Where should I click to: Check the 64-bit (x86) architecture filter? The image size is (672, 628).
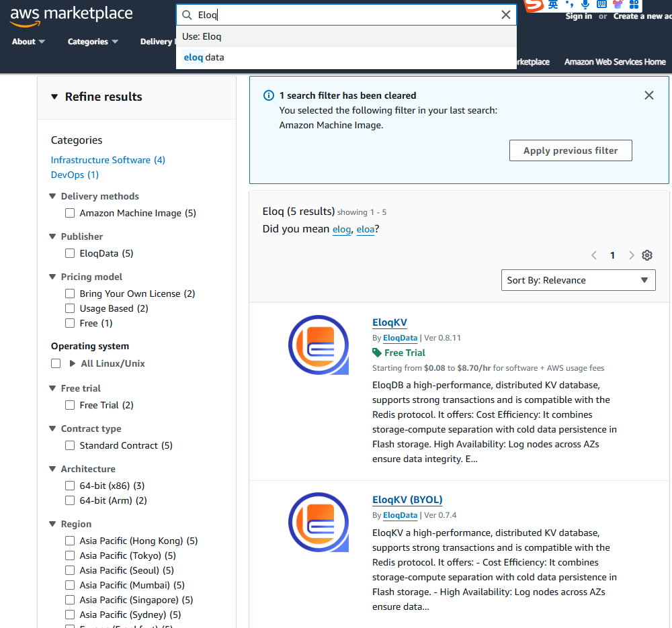[70, 486]
